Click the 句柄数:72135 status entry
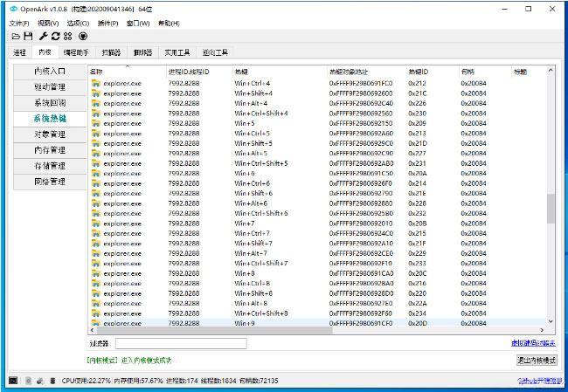Image resolution: width=568 pixels, height=392 pixels. pyautogui.click(x=259, y=381)
